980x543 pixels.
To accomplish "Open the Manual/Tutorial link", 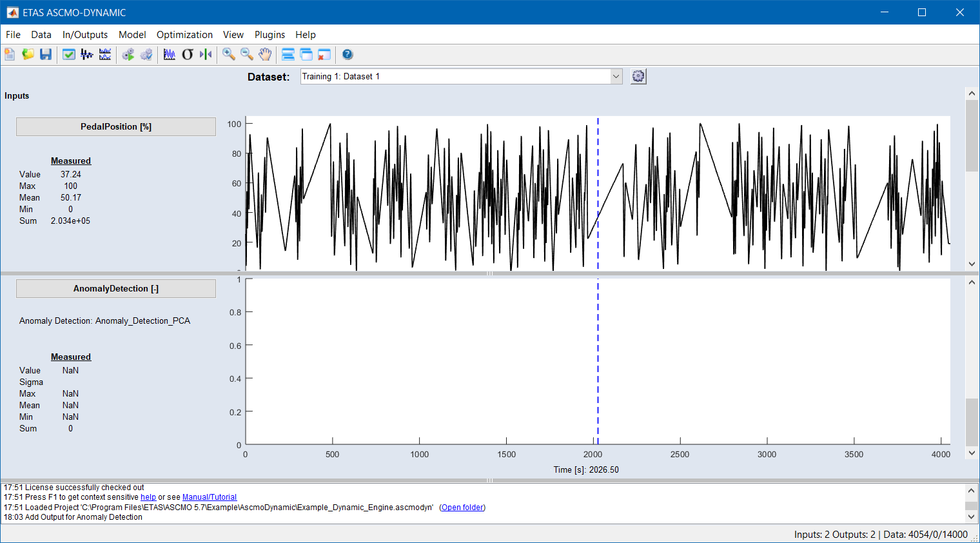I will click(210, 497).
